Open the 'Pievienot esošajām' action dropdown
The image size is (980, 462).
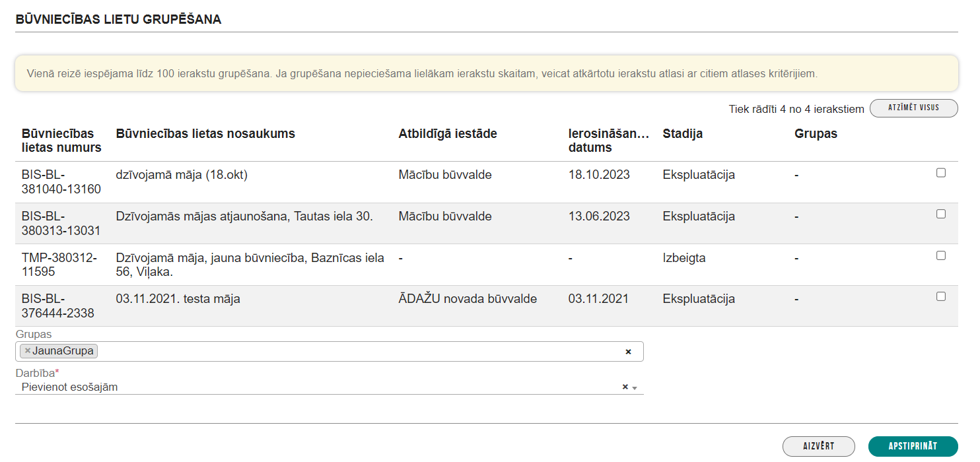317,387
